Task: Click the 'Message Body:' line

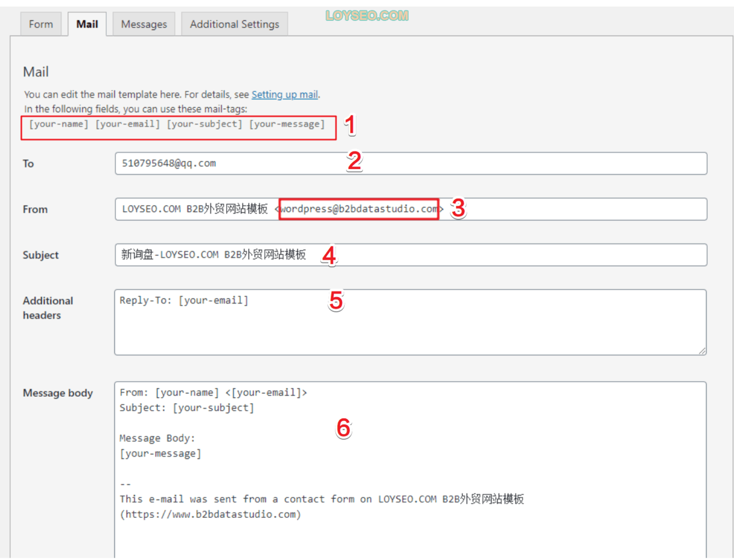Action: tap(158, 438)
